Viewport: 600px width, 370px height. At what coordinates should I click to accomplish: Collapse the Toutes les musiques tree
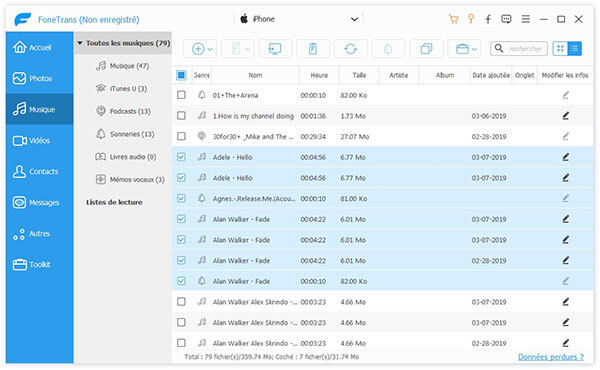(x=80, y=43)
